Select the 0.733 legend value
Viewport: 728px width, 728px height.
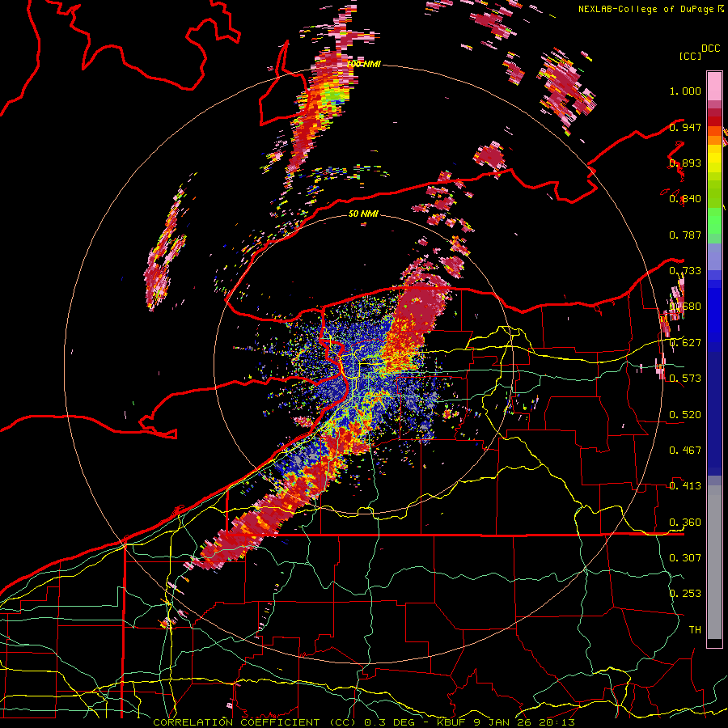(685, 271)
